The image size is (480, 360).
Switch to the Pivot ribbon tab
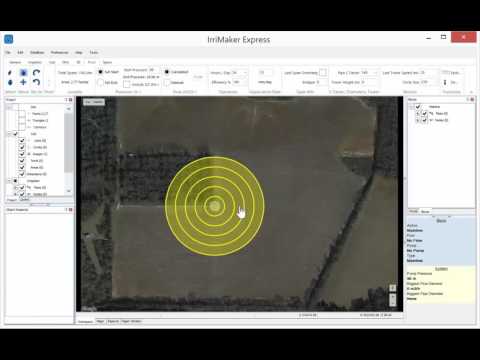(x=92, y=62)
